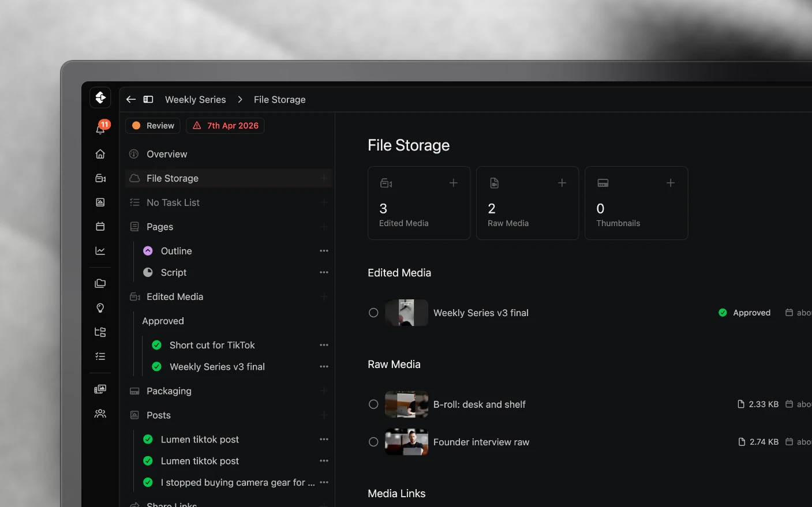Open the hierarchy structure sidebar icon
Image resolution: width=812 pixels, height=507 pixels.
(x=100, y=332)
